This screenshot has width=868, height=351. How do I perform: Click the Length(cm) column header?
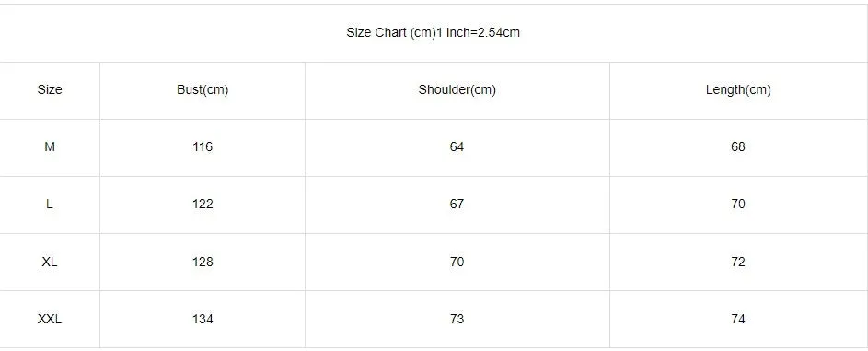738,89
